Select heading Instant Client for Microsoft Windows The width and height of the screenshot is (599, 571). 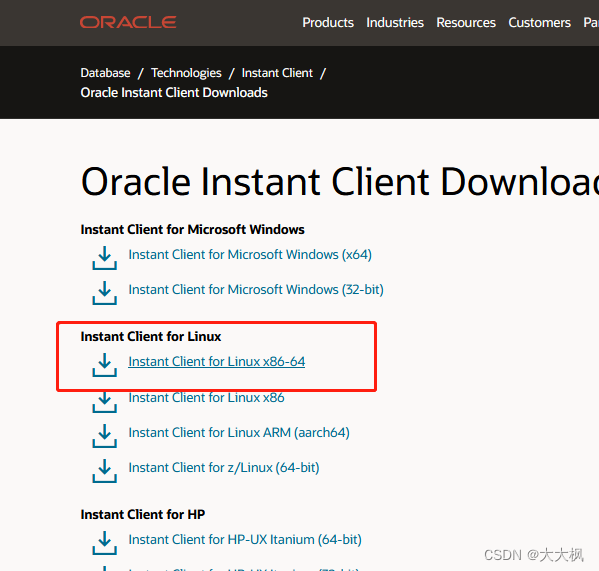(192, 230)
